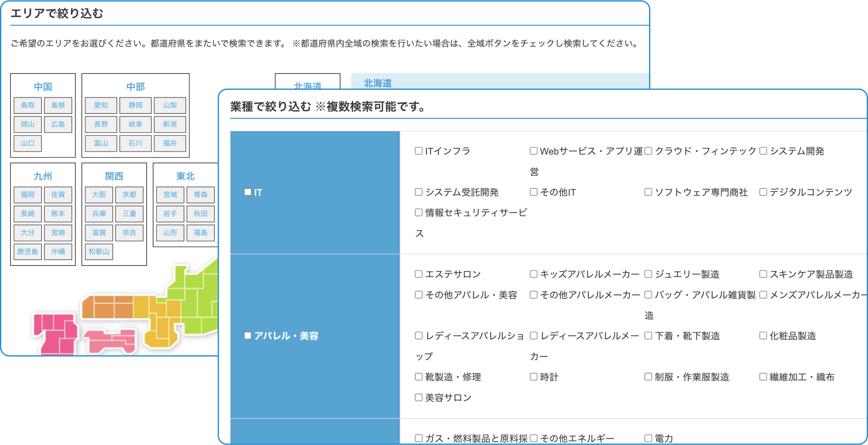The height and width of the screenshot is (445, 868).
Task: Choose the 青森 prefecture button
Action: [x=201, y=195]
